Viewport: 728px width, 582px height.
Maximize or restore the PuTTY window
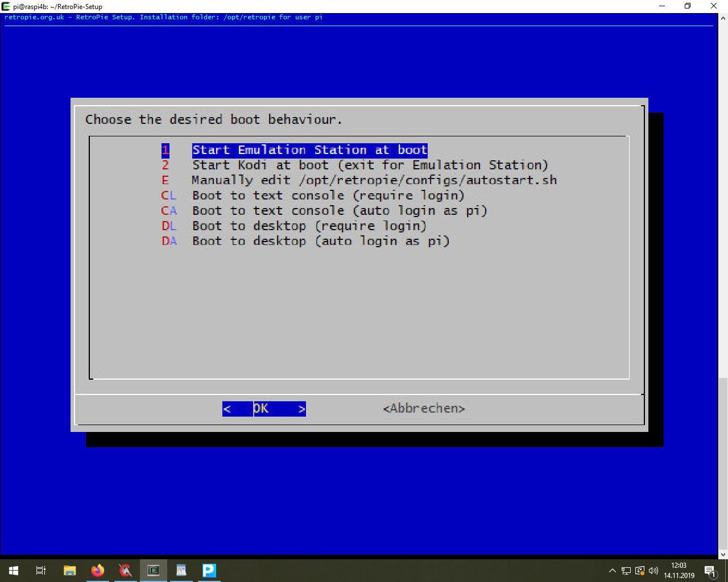pos(688,6)
